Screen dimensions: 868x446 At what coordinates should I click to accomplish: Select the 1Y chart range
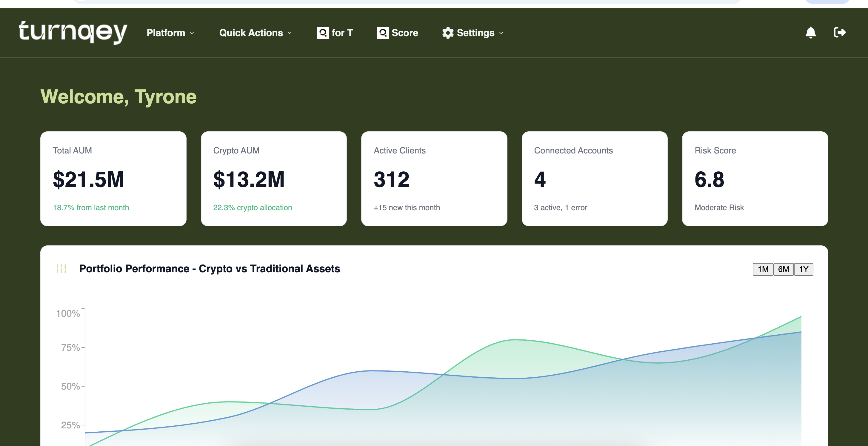coord(804,269)
